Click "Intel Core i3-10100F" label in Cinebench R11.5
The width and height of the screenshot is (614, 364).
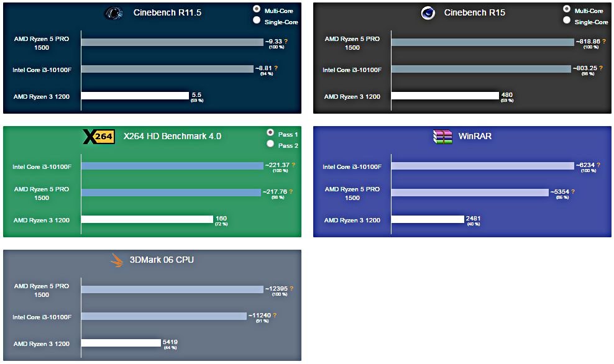(42, 70)
